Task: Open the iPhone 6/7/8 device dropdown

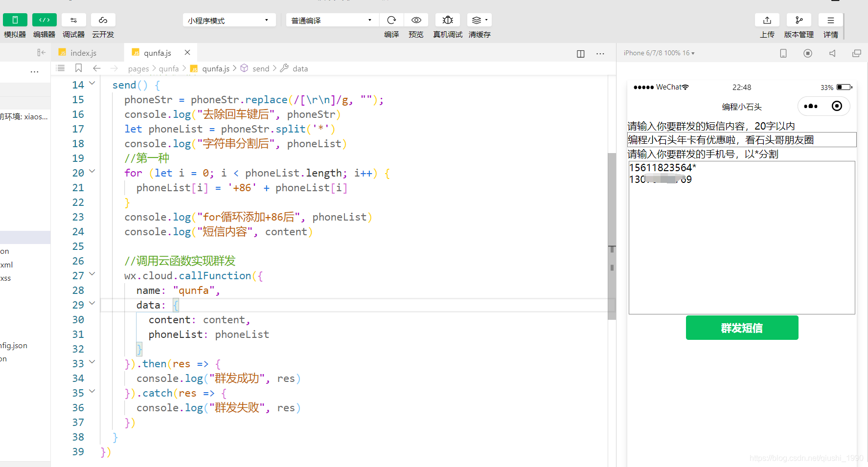Action: click(x=659, y=53)
